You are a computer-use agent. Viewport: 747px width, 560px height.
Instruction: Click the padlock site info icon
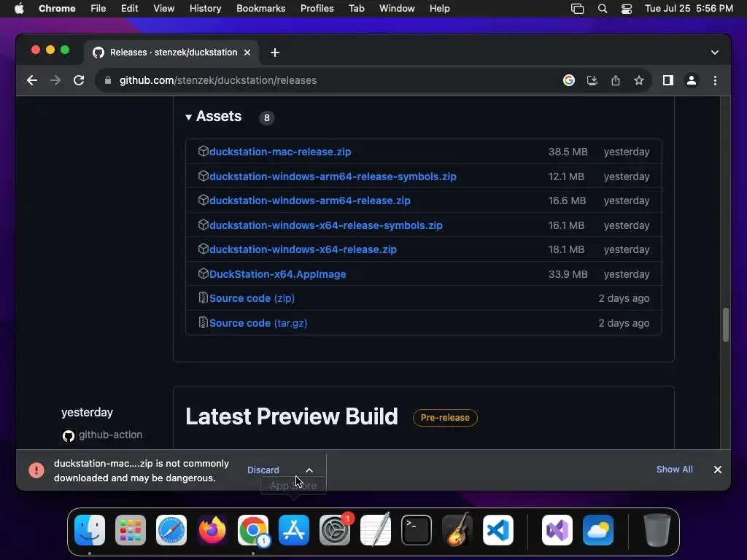click(108, 80)
